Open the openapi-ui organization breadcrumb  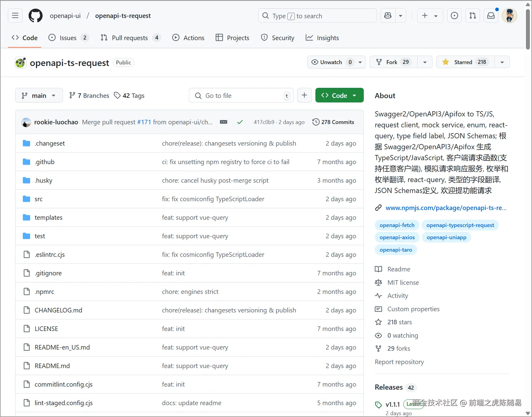[65, 16]
